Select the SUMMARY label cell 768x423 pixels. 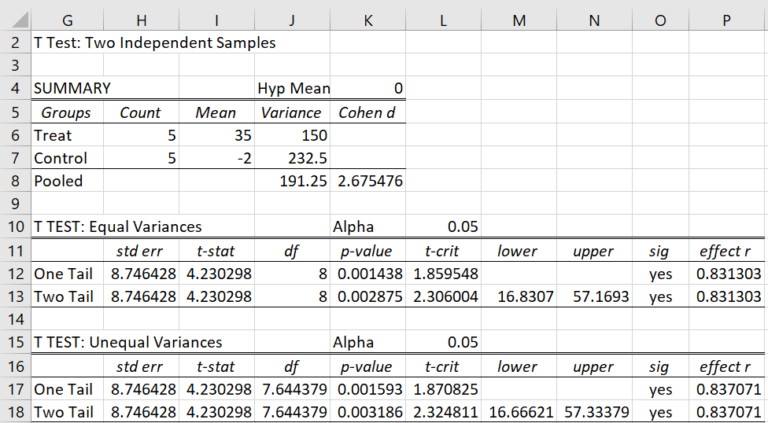click(x=72, y=89)
